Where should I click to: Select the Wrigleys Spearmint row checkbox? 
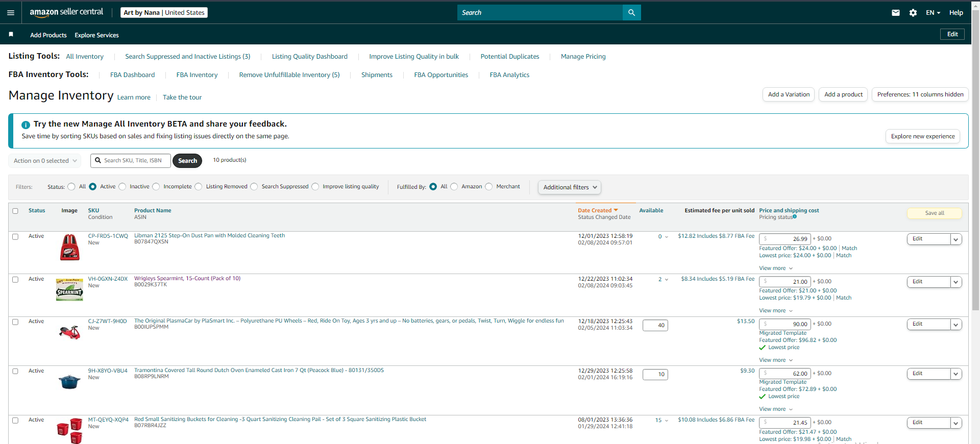(x=15, y=280)
